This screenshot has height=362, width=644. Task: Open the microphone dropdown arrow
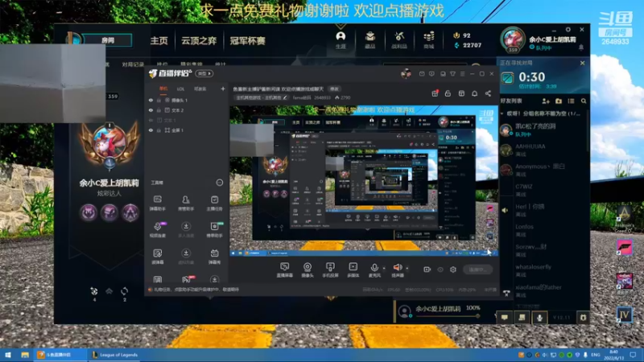(x=384, y=269)
